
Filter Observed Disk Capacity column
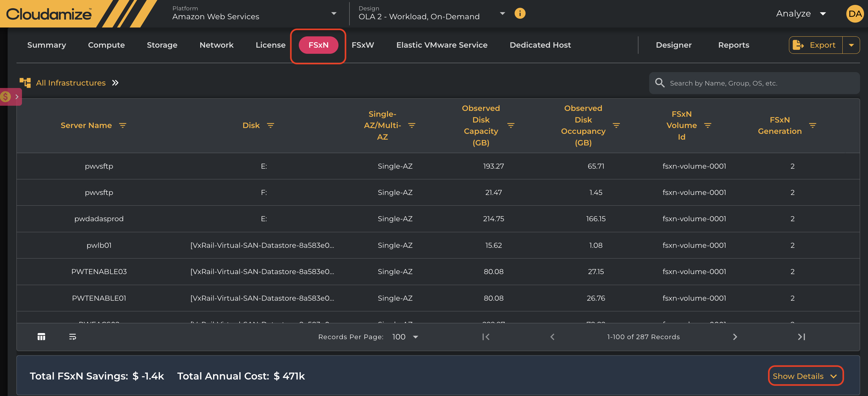(x=511, y=126)
